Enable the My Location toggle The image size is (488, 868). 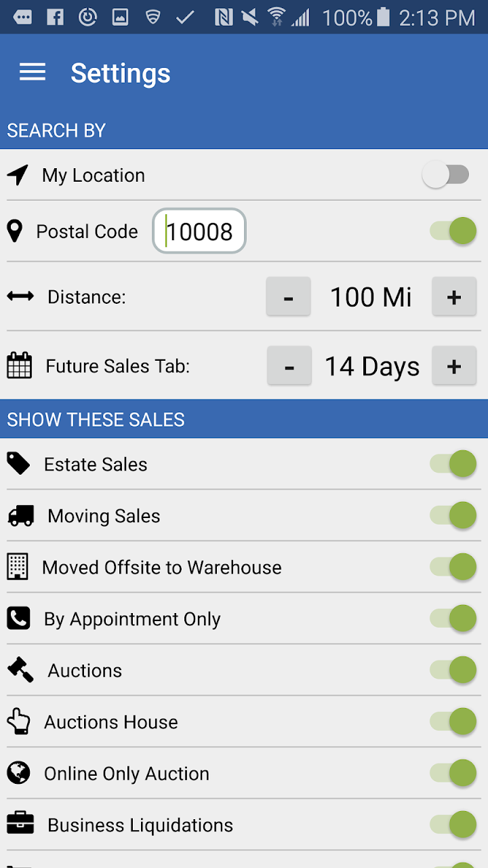pyautogui.click(x=446, y=175)
